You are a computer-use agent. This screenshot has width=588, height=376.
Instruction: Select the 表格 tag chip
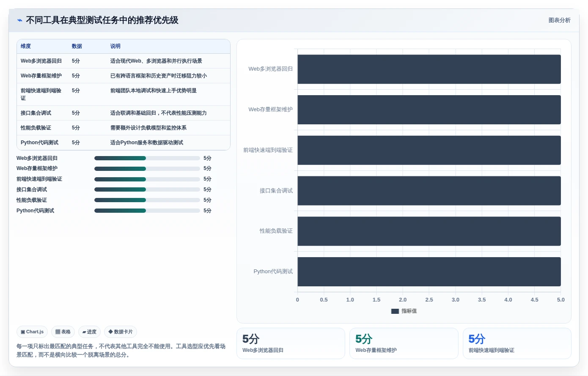coord(63,332)
